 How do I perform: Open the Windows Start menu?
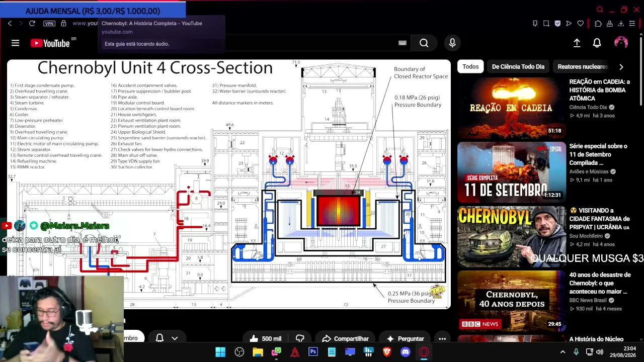[220, 352]
